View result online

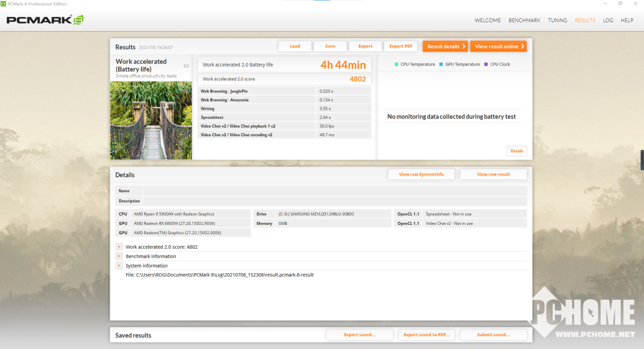pos(499,46)
